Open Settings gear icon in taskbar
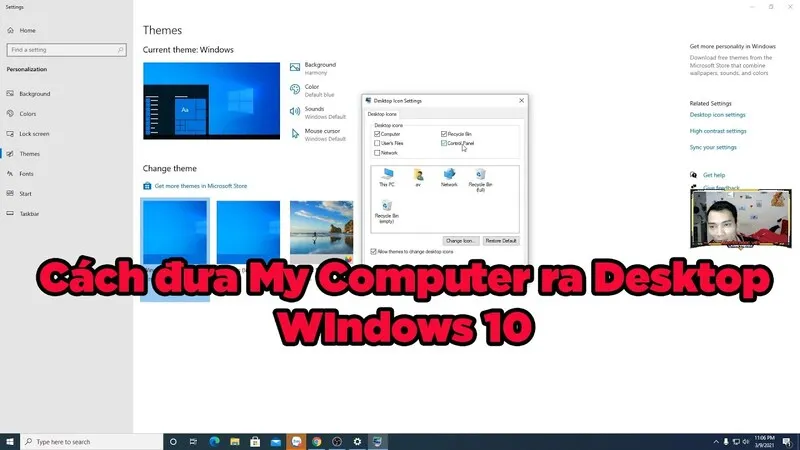The image size is (800, 450). point(357,442)
